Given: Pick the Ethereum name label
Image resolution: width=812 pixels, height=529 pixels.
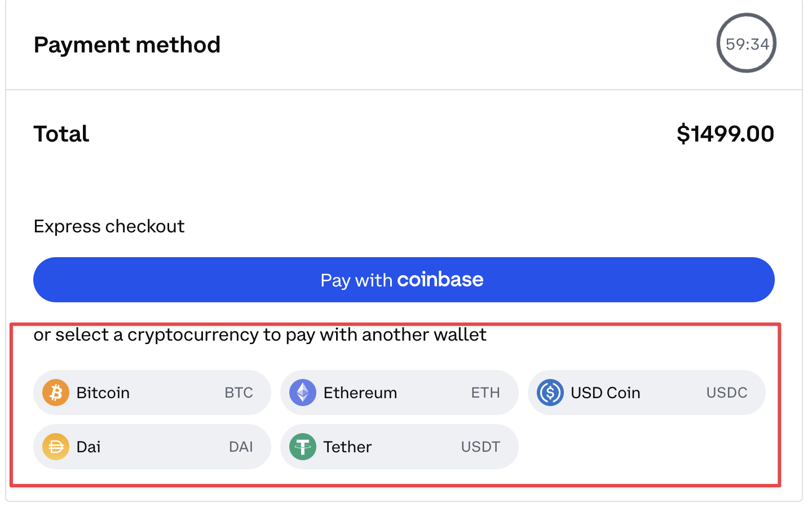Looking at the screenshot, I should 360,393.
